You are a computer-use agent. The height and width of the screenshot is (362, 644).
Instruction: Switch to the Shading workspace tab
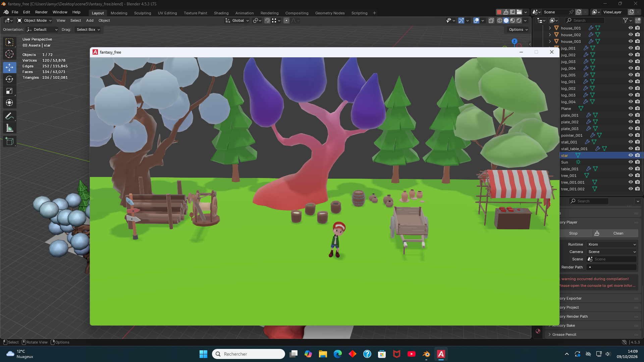pyautogui.click(x=221, y=13)
